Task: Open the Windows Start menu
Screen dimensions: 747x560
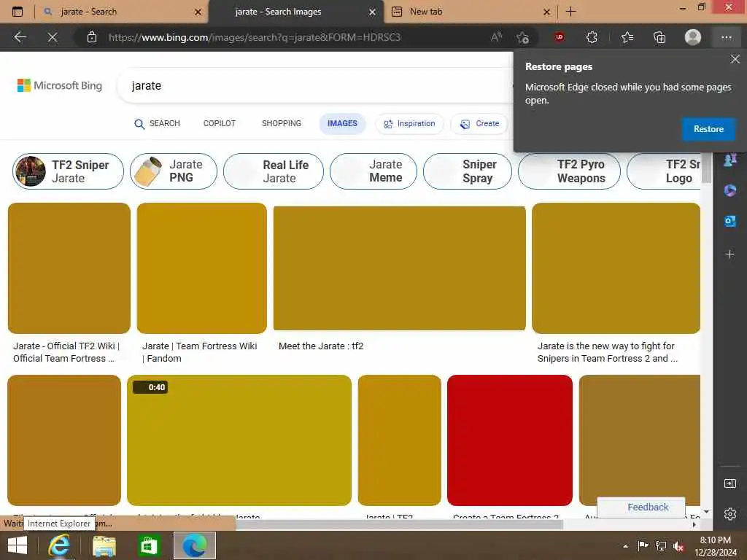Action: coord(18,545)
